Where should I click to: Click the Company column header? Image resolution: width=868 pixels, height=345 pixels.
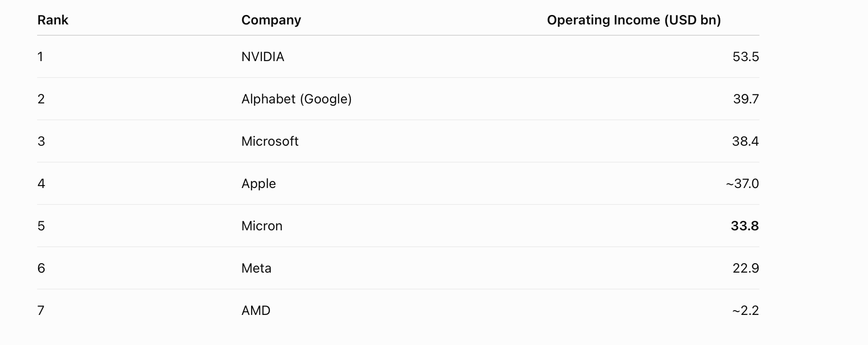pos(271,20)
